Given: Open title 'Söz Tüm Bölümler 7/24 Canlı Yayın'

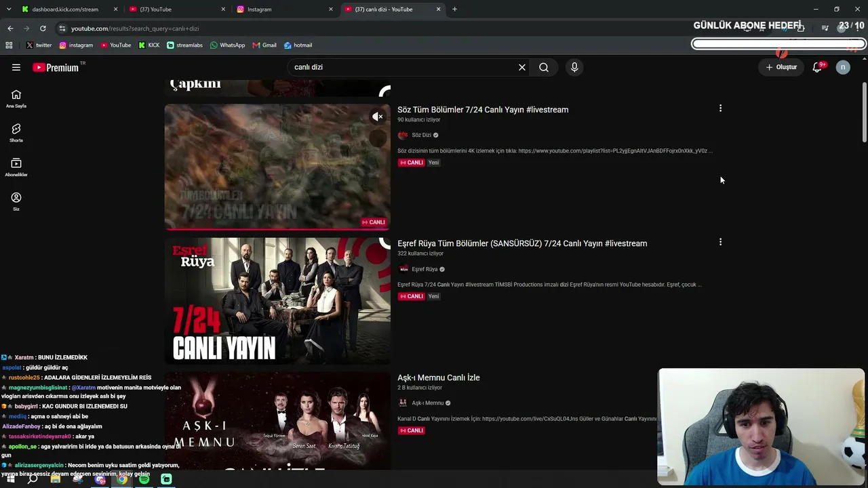Looking at the screenshot, I should (483, 110).
